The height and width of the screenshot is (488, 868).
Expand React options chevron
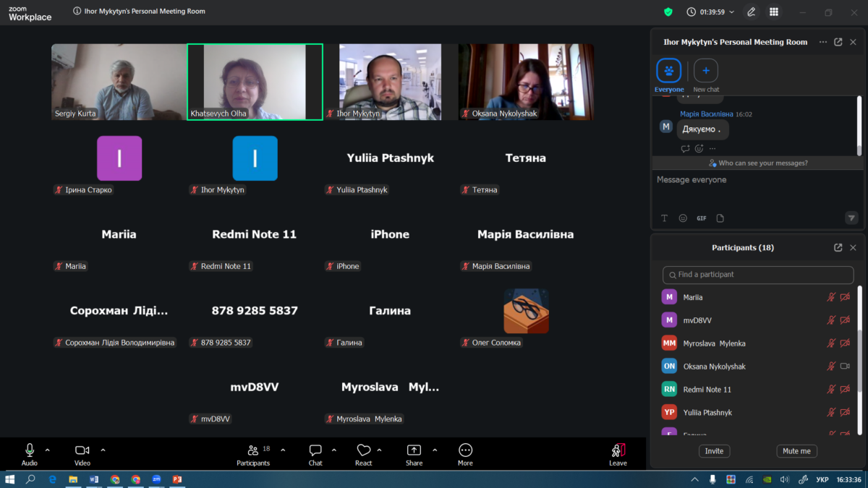(x=379, y=450)
